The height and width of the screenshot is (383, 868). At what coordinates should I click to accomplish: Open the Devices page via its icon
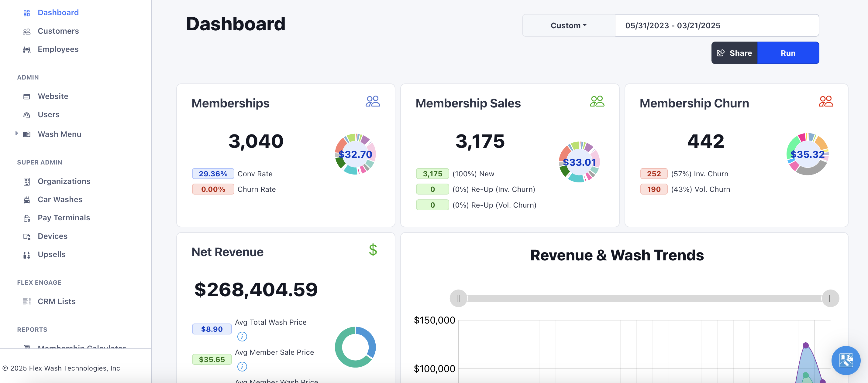click(x=27, y=236)
